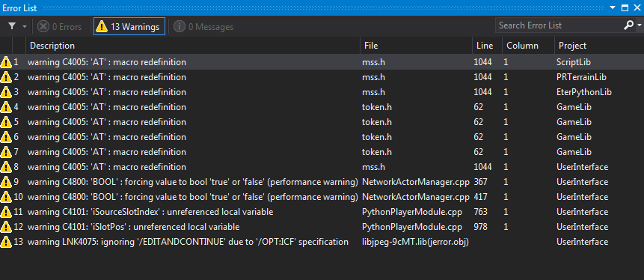
Task: Click the PRTerrainLib project cell
Action: click(x=582, y=77)
